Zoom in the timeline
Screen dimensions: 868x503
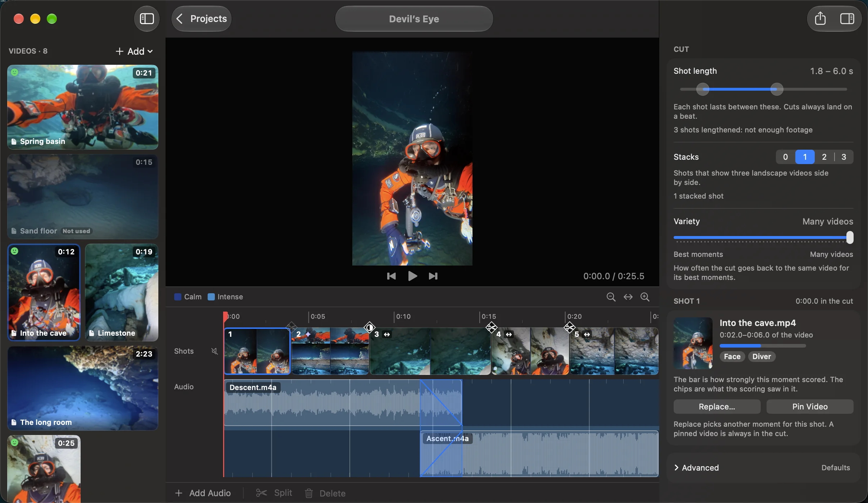click(x=645, y=297)
